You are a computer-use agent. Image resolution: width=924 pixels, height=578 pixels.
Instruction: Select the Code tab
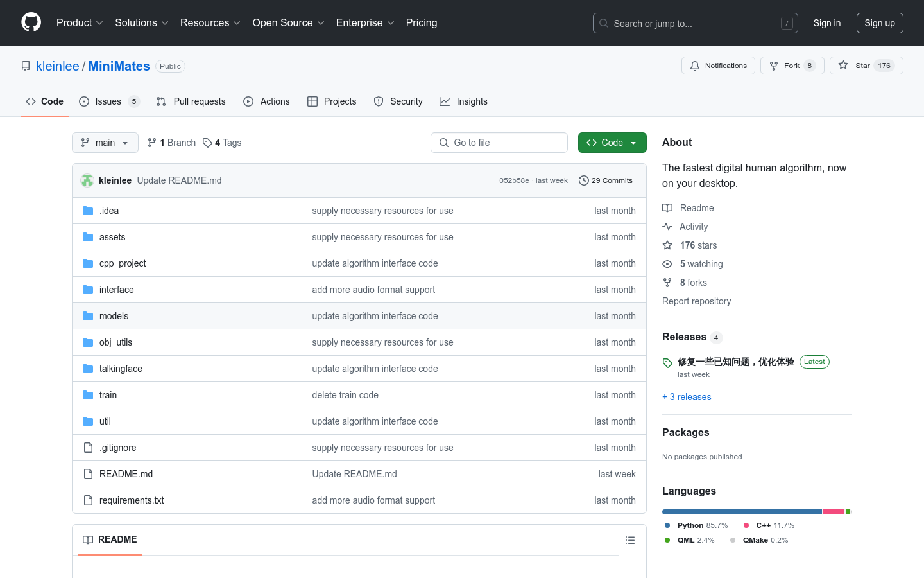point(45,101)
